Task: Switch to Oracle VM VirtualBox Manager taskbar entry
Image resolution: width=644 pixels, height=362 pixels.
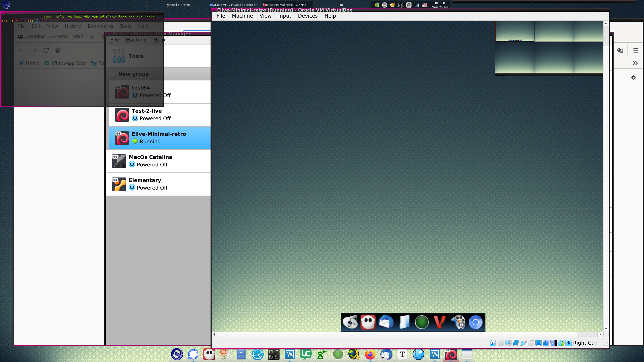Action: tap(233, 5)
